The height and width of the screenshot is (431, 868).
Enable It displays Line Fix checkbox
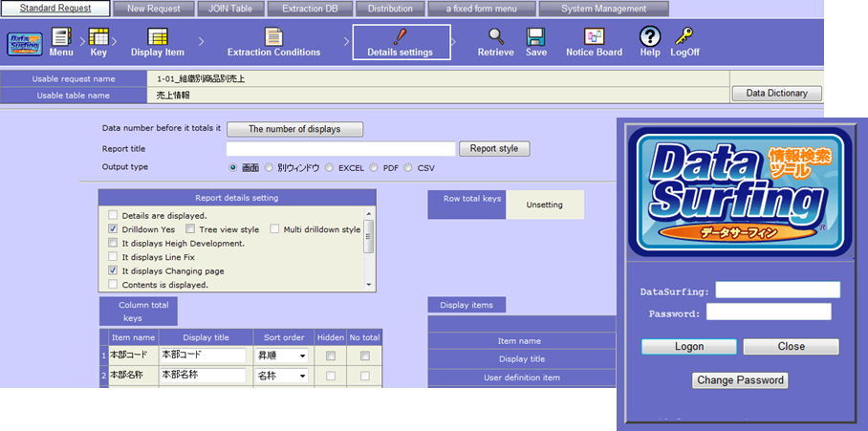(113, 257)
